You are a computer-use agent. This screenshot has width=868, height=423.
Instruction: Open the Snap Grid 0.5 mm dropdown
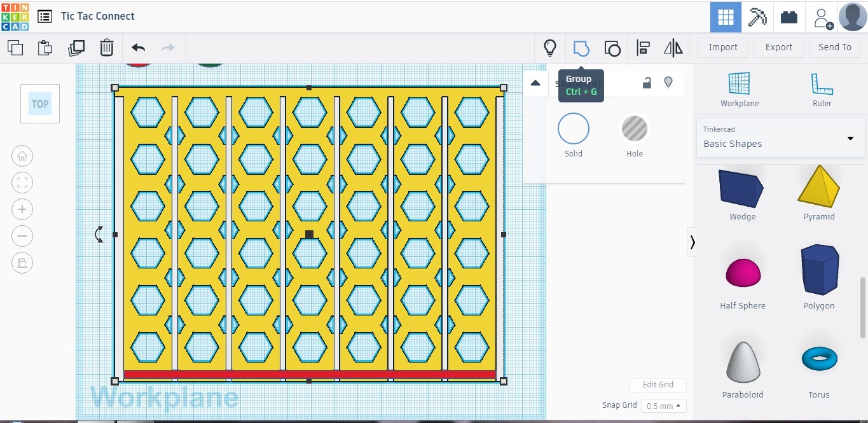[663, 406]
